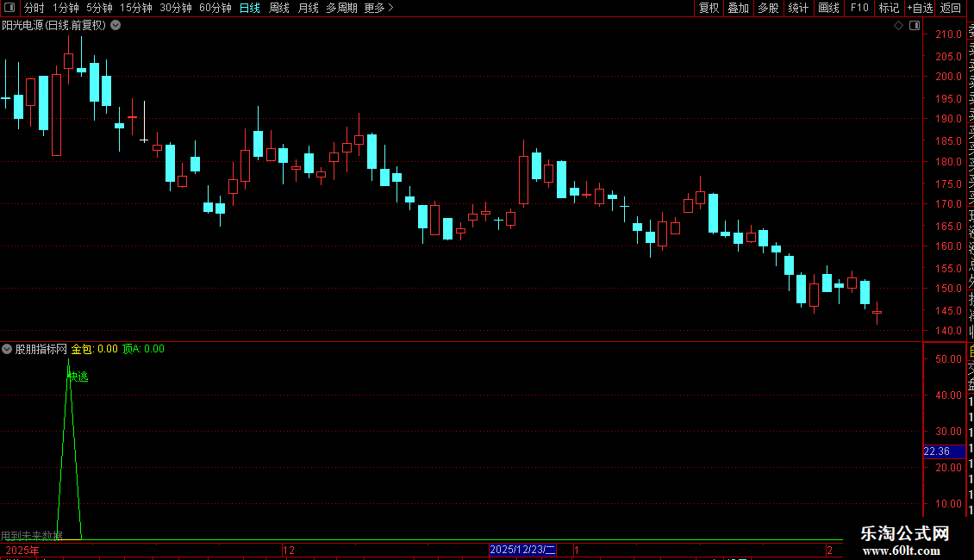This screenshot has height=560, width=974.
Task: Click the 复权 button
Action: (709, 8)
